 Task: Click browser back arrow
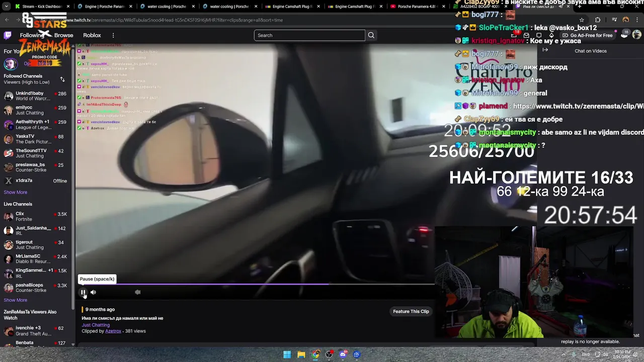tap(7, 20)
